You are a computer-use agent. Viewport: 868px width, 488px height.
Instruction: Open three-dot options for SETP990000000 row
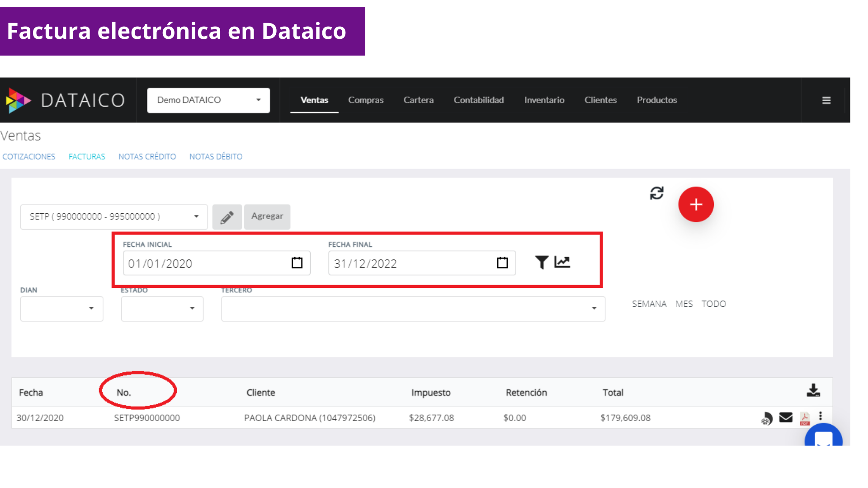821,416
